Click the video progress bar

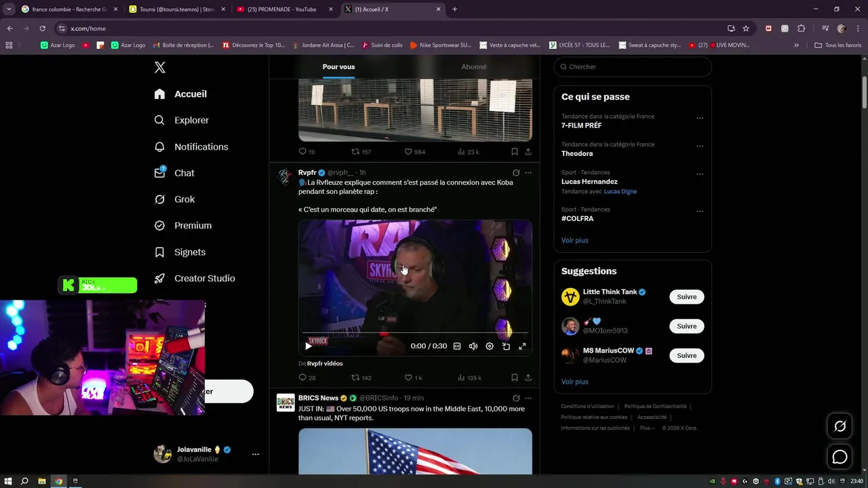[415, 334]
